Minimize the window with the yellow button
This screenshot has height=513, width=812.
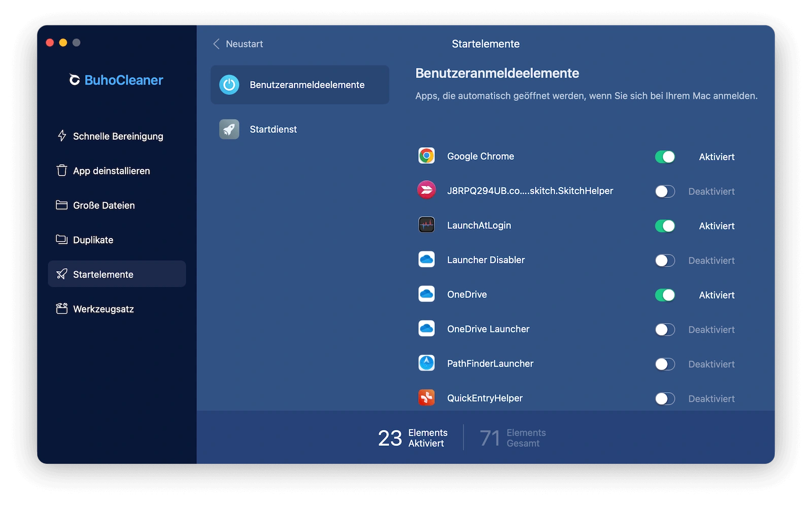(x=63, y=43)
